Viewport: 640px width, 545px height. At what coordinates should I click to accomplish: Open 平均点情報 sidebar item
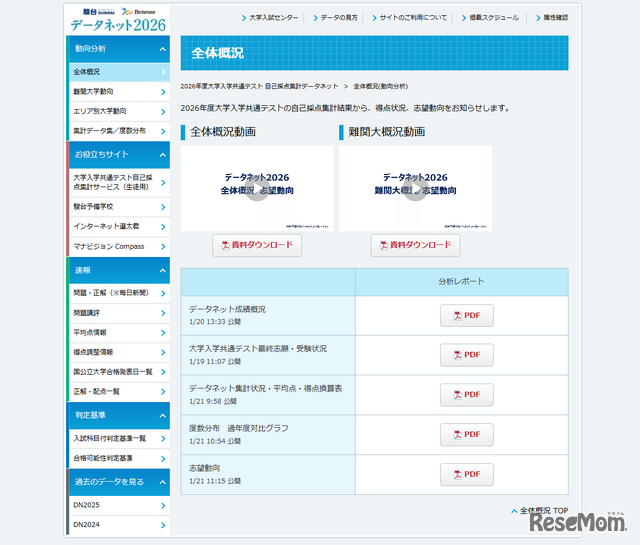119,333
